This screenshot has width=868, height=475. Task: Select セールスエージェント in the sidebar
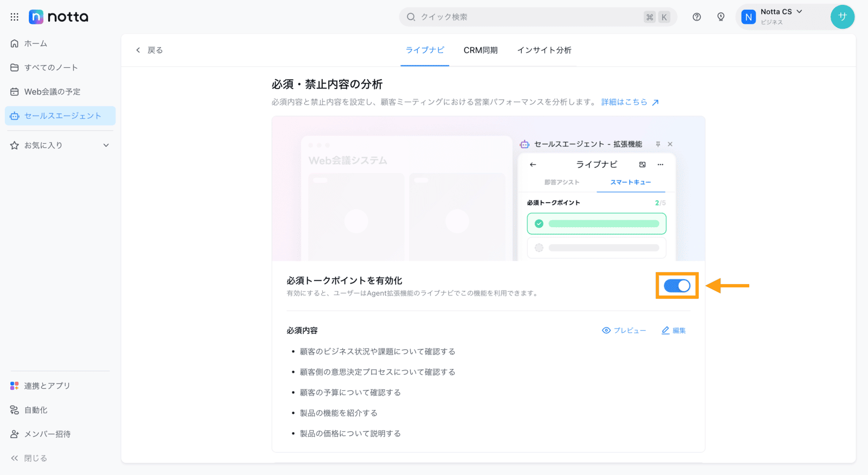60,115
